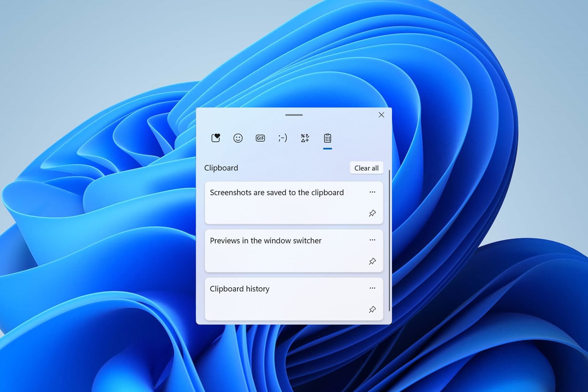The width and height of the screenshot is (588, 392).
Task: Open more options for Clipboard history
Action: pyautogui.click(x=372, y=288)
